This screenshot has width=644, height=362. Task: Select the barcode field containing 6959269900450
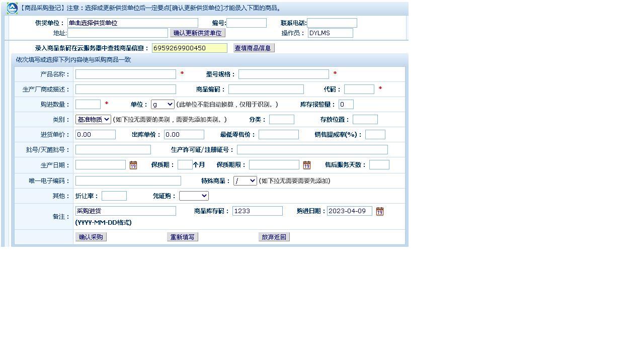[x=189, y=48]
